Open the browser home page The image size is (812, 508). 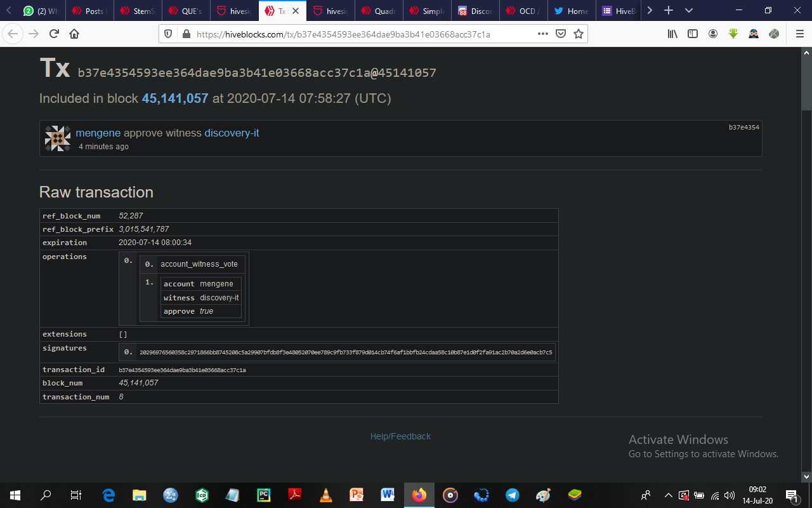click(74, 34)
